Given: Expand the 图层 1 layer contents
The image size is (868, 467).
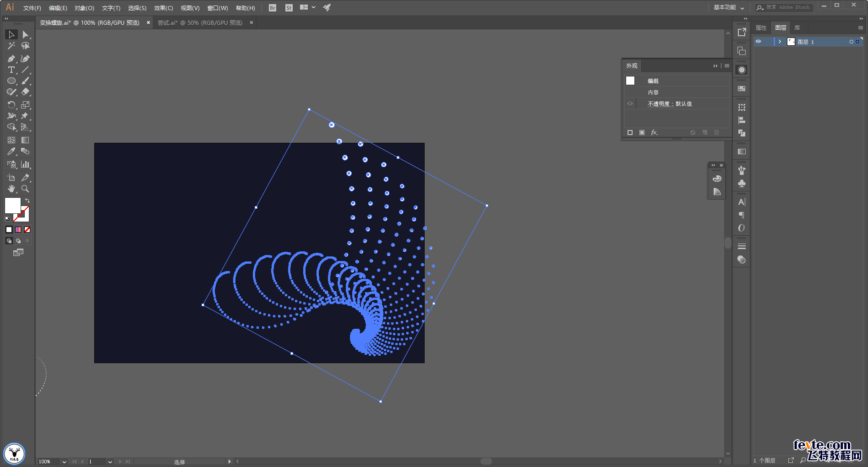Looking at the screenshot, I should 780,42.
